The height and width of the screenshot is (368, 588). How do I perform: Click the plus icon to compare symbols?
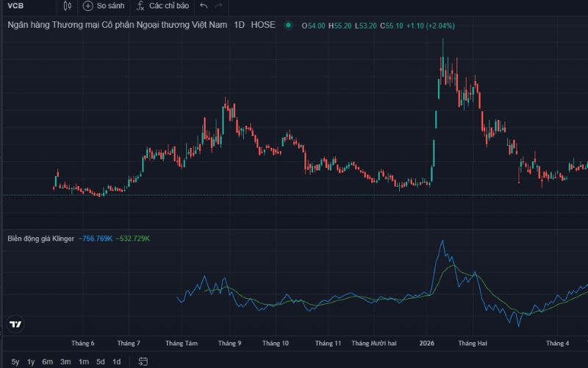[x=87, y=6]
